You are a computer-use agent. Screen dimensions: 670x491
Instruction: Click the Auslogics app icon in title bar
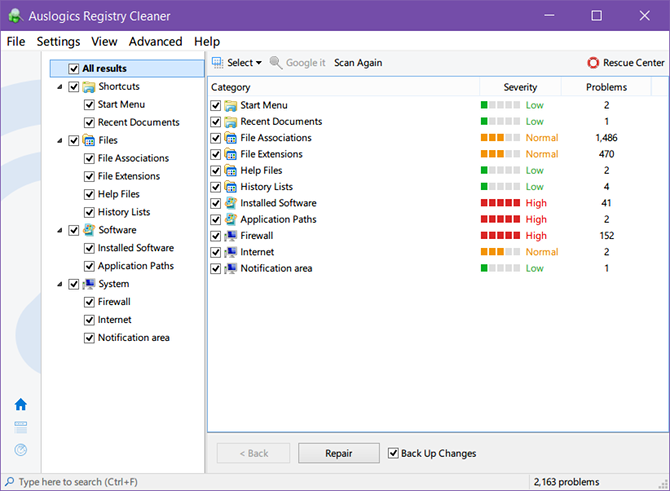15,16
